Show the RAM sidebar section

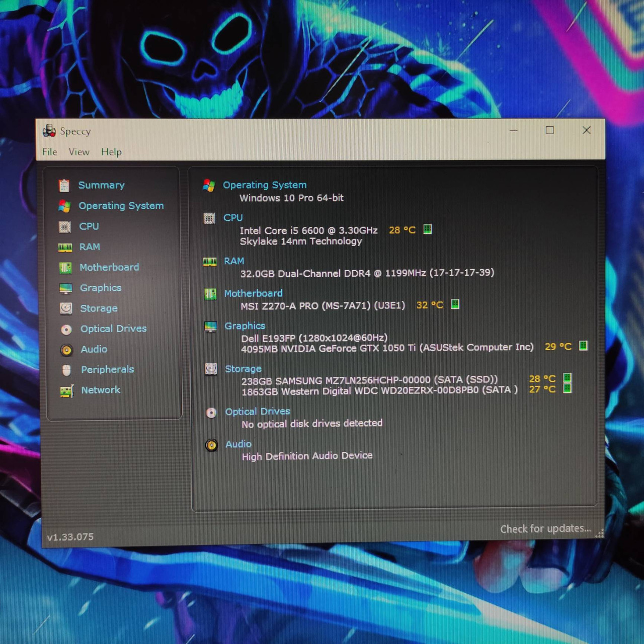point(90,247)
